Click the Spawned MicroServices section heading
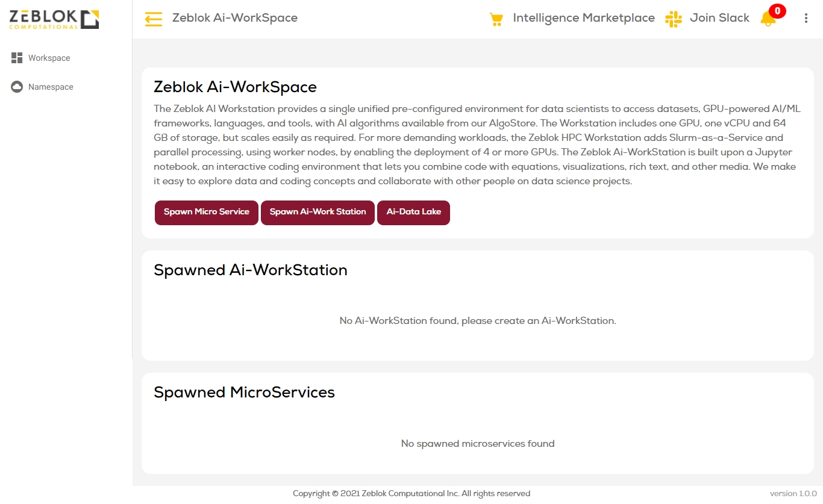 [x=244, y=393]
